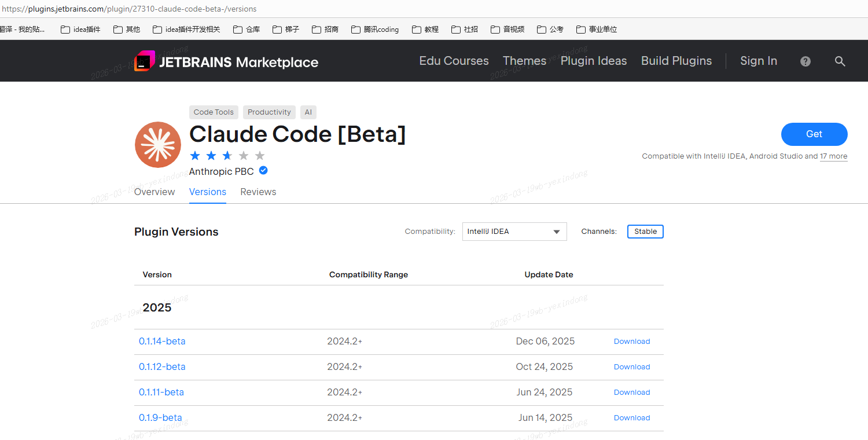This screenshot has height=440, width=868.
Task: Click the AI tag
Action: click(x=308, y=112)
